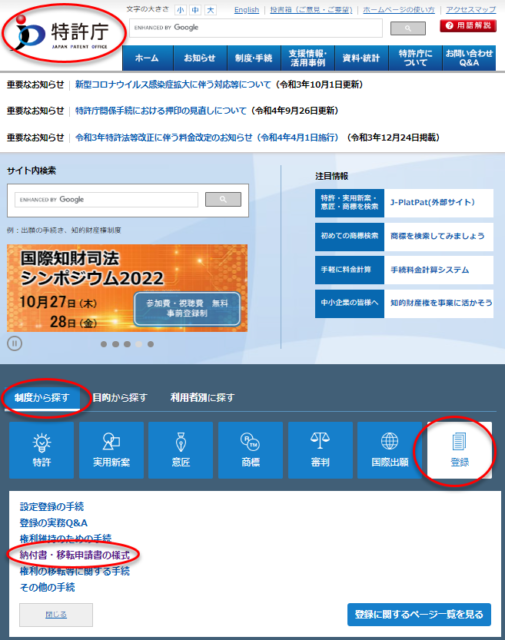Open the 国際出願 globe category tile

point(390,450)
